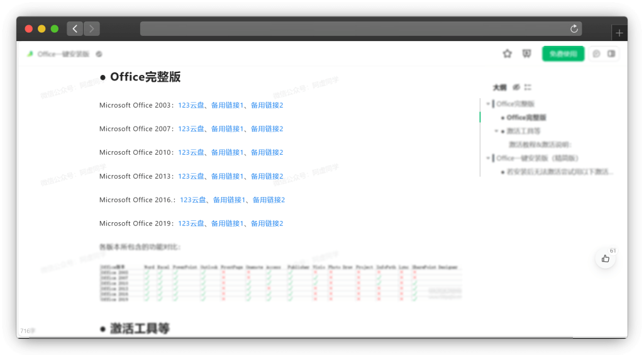Click the 大纲 outline panel label
644x355 pixels.
(499, 87)
